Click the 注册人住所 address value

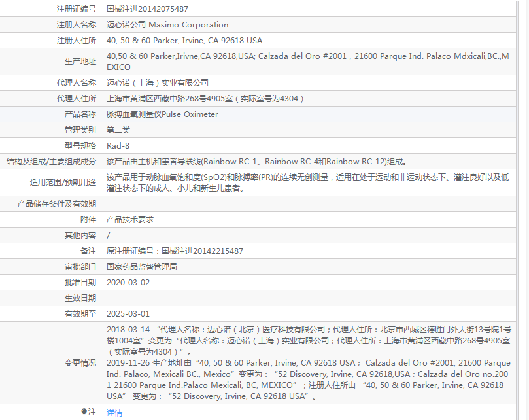(x=184, y=41)
